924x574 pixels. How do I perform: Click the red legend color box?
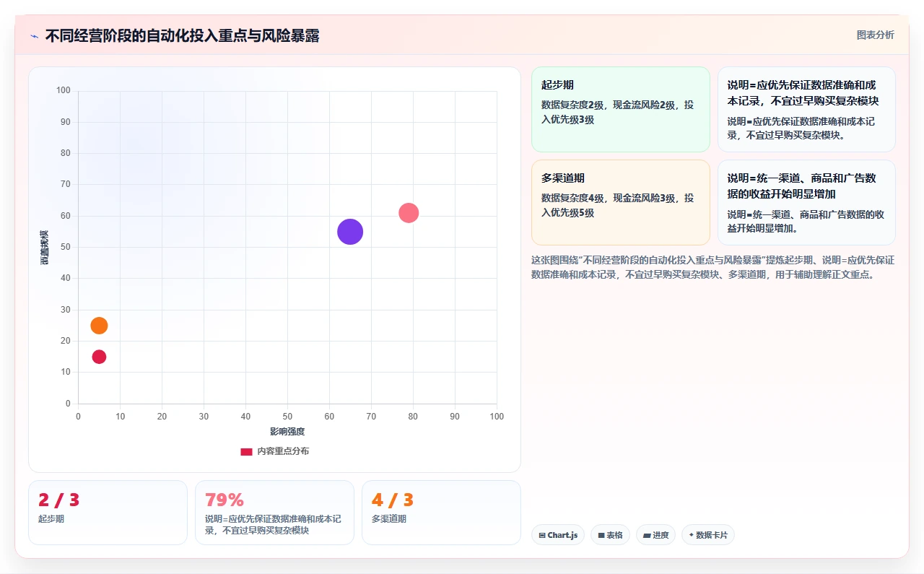(246, 451)
